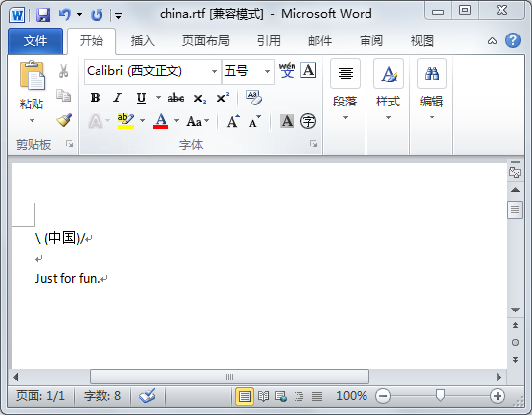Open the Select Browse Object circle
532x415 pixels.
click(x=515, y=343)
